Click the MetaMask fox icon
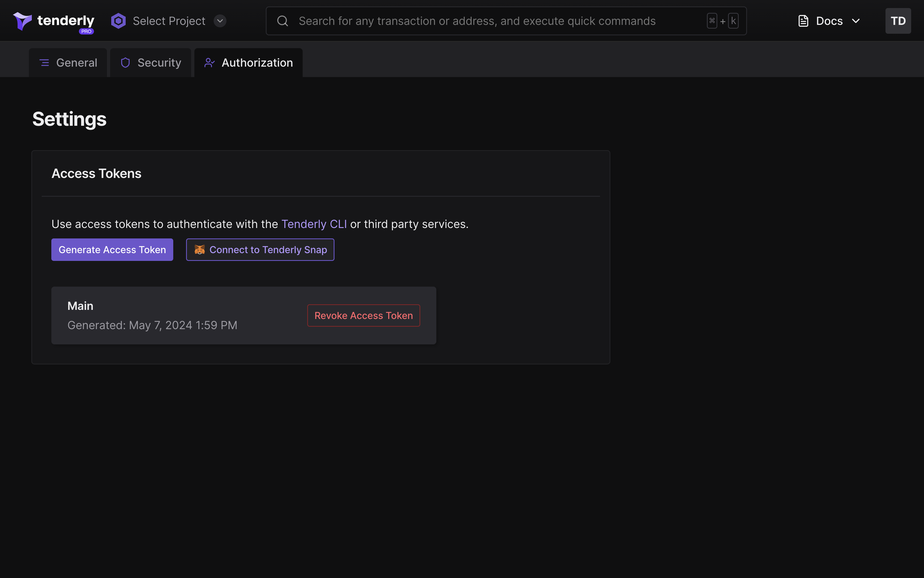The image size is (924, 578). 200,250
